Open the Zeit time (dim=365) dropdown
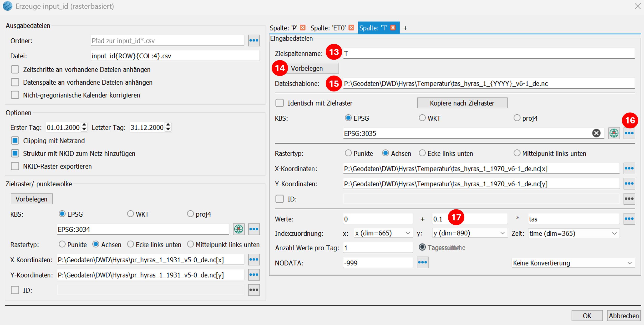The width and height of the screenshot is (644, 325). click(573, 233)
